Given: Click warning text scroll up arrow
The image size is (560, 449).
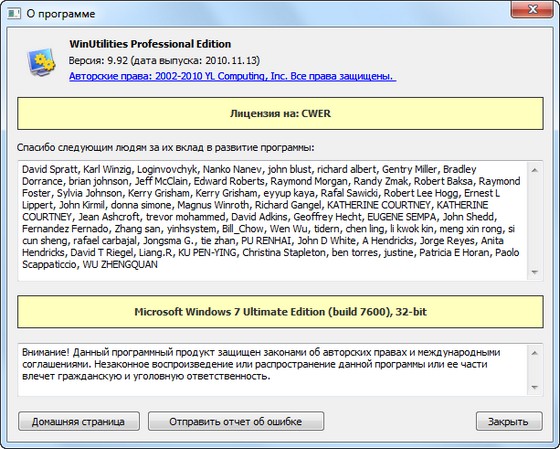Looking at the screenshot, I should (x=535, y=353).
